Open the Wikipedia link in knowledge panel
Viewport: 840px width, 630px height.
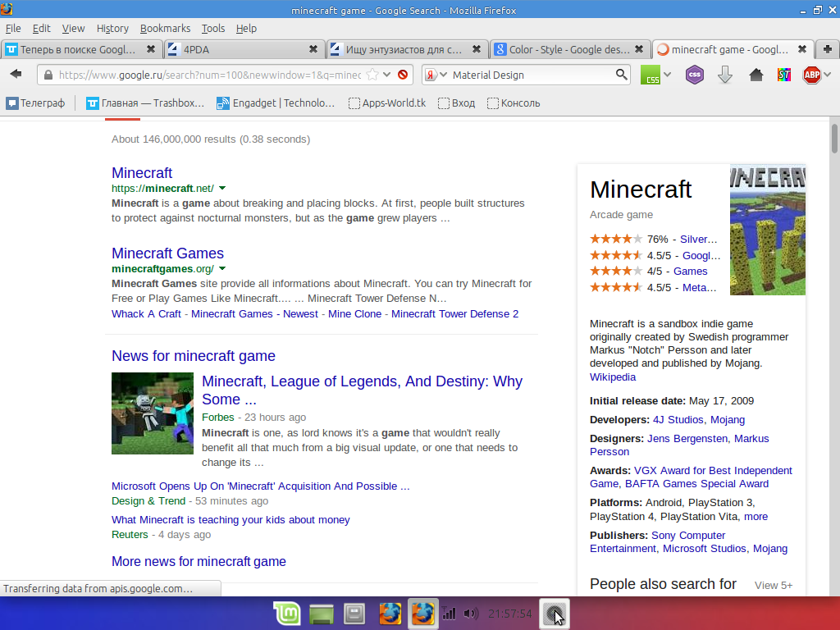click(613, 377)
